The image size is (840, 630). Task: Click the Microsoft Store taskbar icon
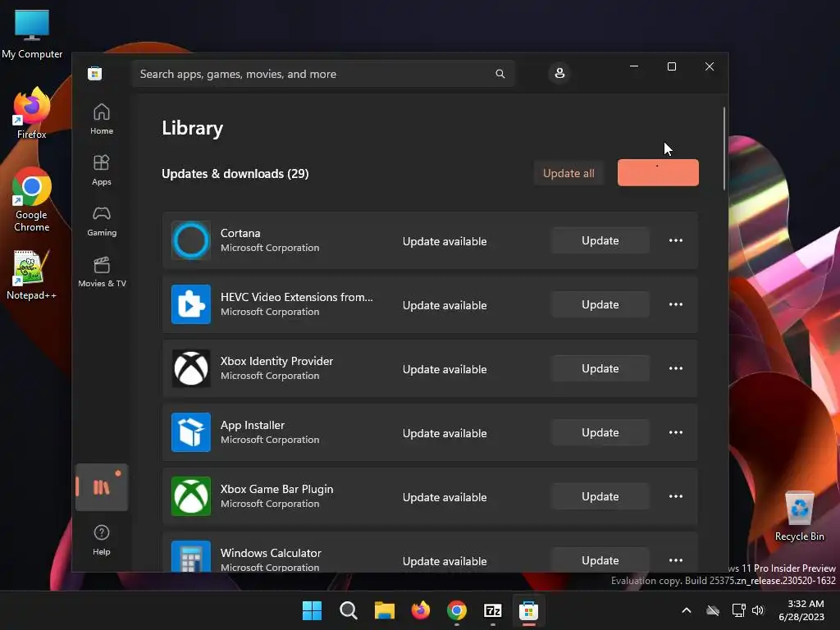click(528, 610)
